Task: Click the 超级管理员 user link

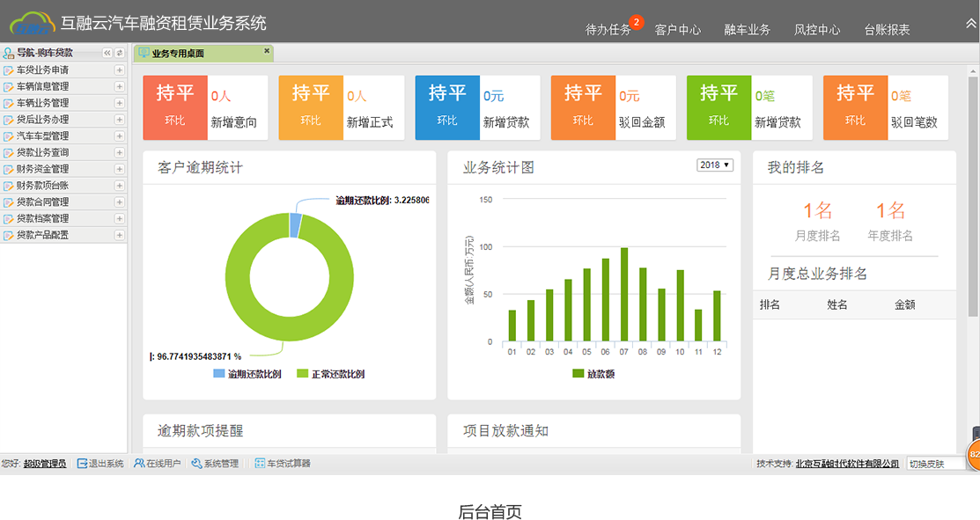Action: tap(45, 464)
